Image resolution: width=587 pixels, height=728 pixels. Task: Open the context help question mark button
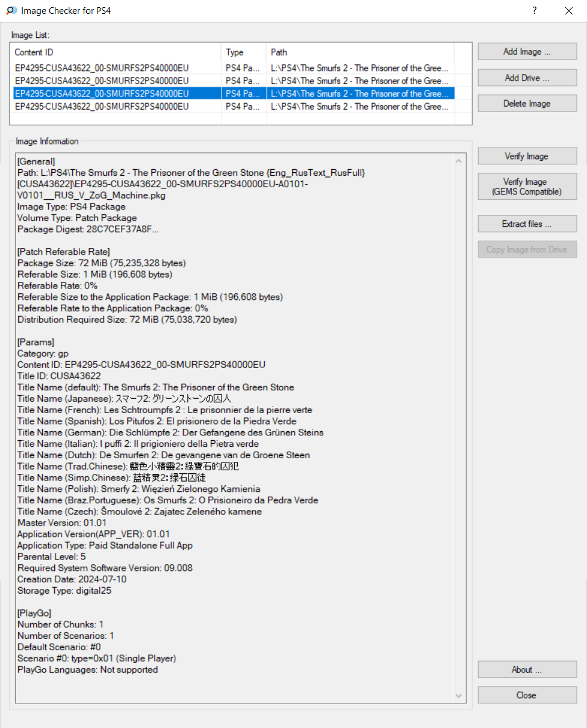point(535,11)
